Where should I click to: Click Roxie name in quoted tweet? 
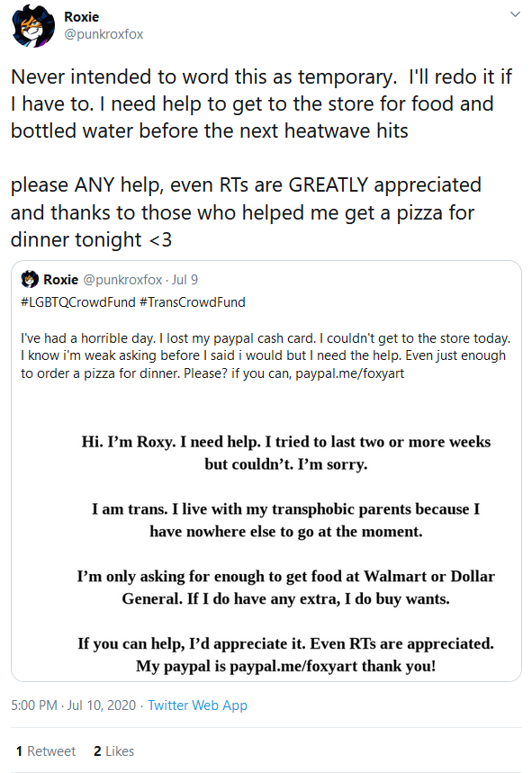click(x=60, y=280)
